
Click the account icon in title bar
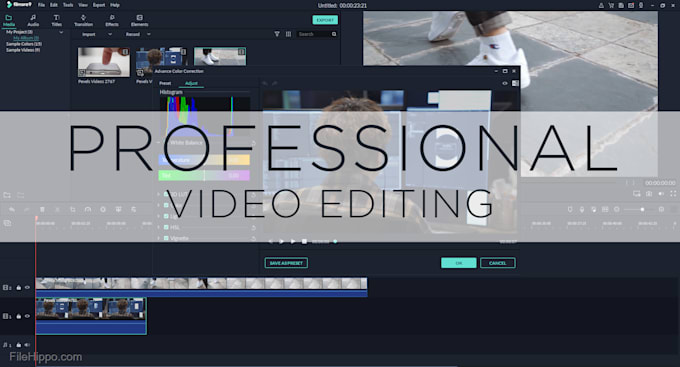[601, 6]
